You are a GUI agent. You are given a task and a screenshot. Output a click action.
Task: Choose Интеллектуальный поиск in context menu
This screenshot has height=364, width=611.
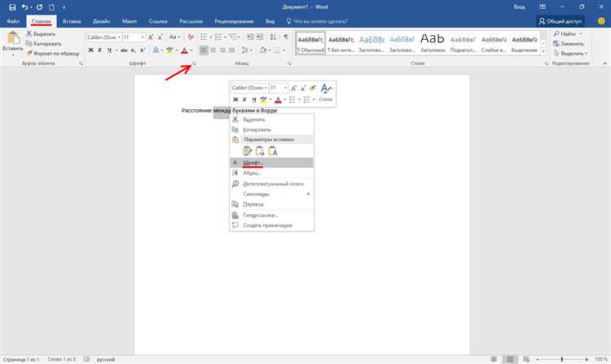pos(271,184)
